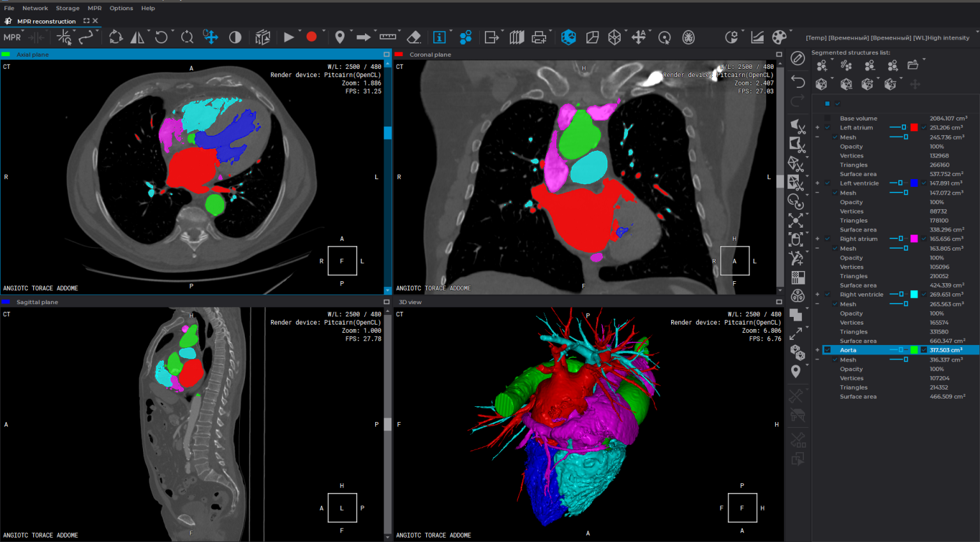Maximize the Axial plane view
Screen dimensions: 980x542
point(386,54)
